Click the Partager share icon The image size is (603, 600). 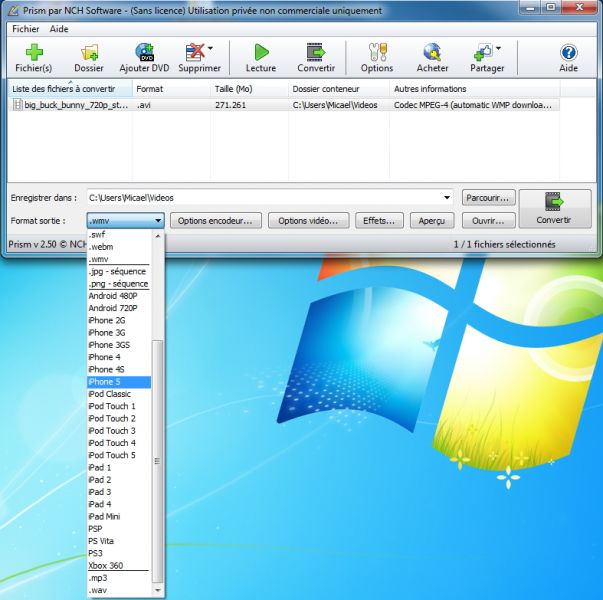coord(486,52)
